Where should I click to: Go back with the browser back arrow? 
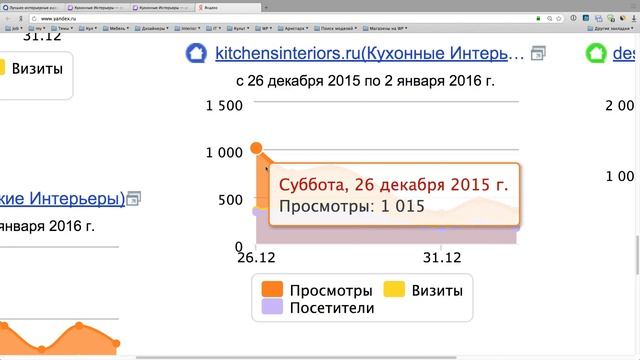click(7, 19)
